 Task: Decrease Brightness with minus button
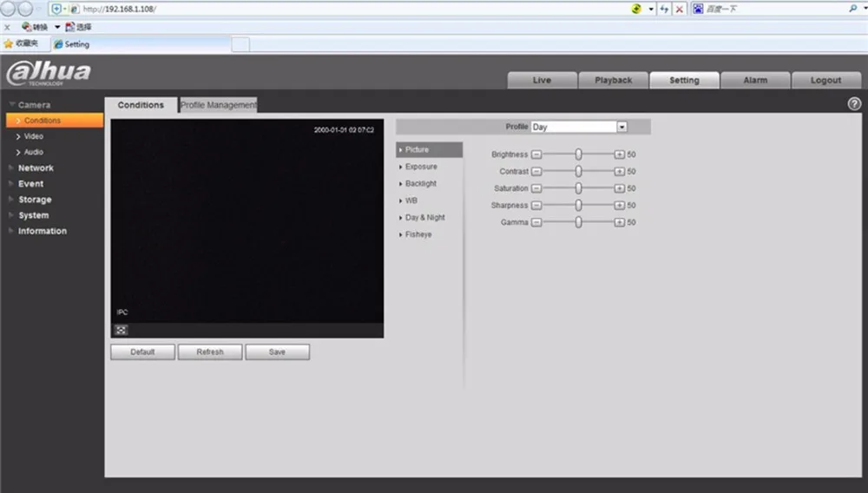click(536, 154)
